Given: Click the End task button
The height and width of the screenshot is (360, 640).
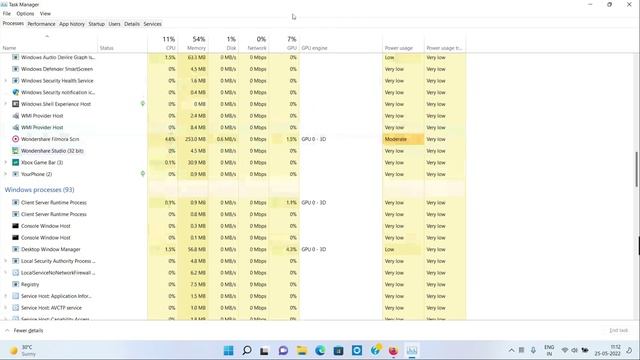Looking at the screenshot, I should pos(618,330).
